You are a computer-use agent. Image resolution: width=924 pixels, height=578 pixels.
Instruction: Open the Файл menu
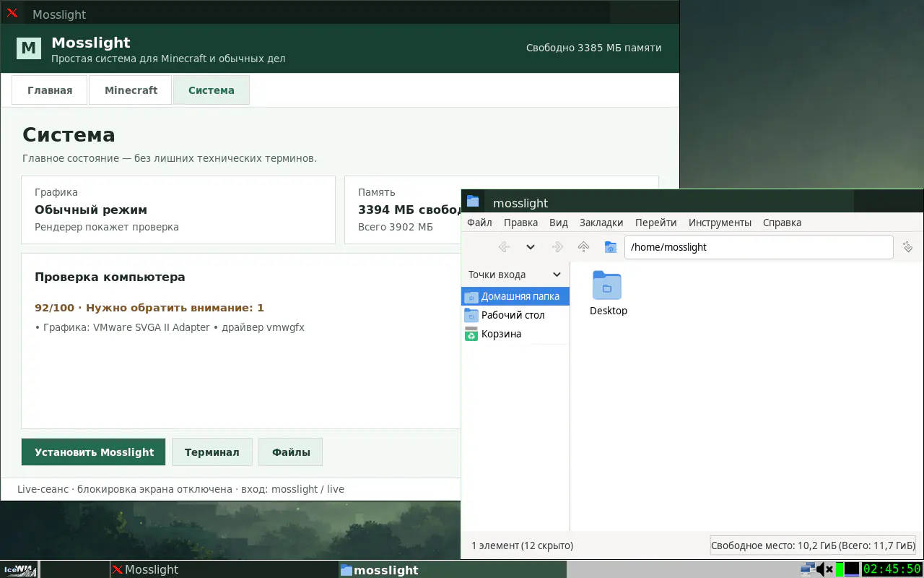(x=479, y=223)
